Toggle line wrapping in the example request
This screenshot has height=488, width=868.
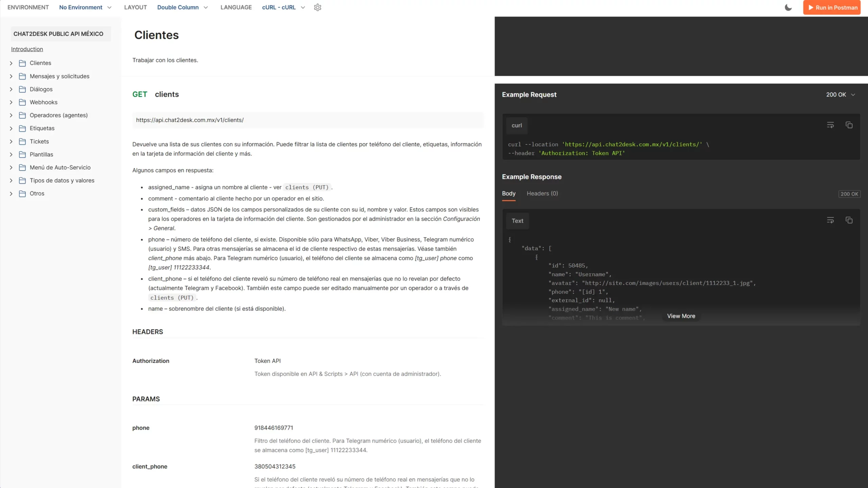point(831,125)
